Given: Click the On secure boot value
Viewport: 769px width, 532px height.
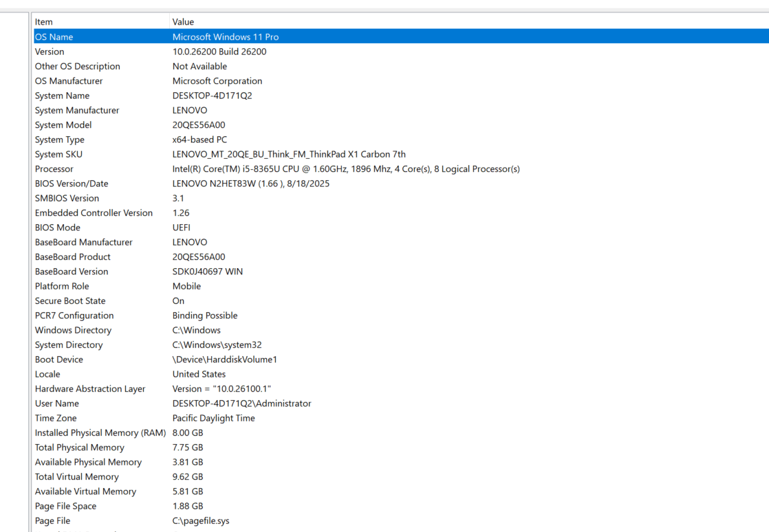Looking at the screenshot, I should 178,301.
